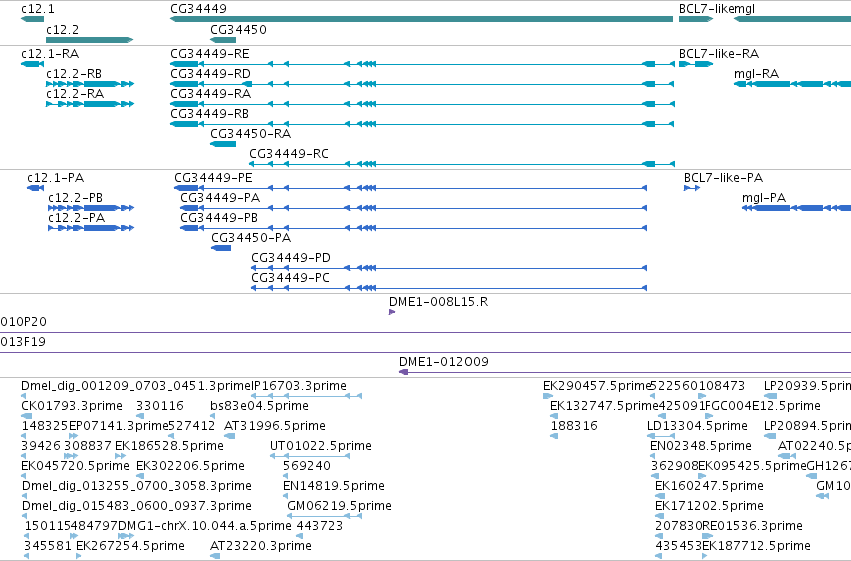The image size is (851, 561).
Task: Click the EK160247.5prime EST glyph
Action: coord(660,496)
